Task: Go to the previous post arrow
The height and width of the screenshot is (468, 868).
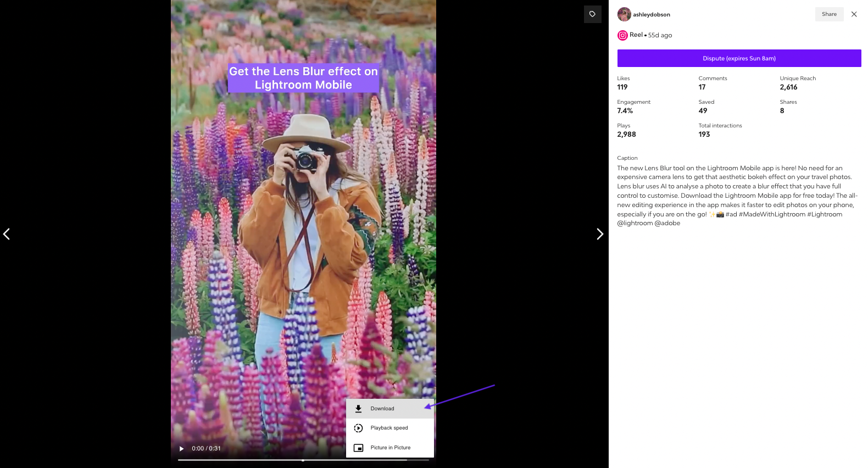Action: click(x=7, y=234)
